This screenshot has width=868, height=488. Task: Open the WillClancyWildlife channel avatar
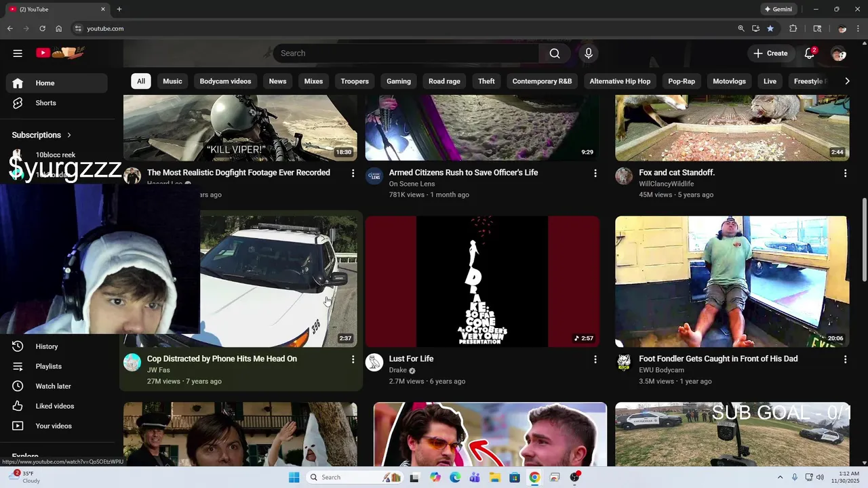point(624,176)
